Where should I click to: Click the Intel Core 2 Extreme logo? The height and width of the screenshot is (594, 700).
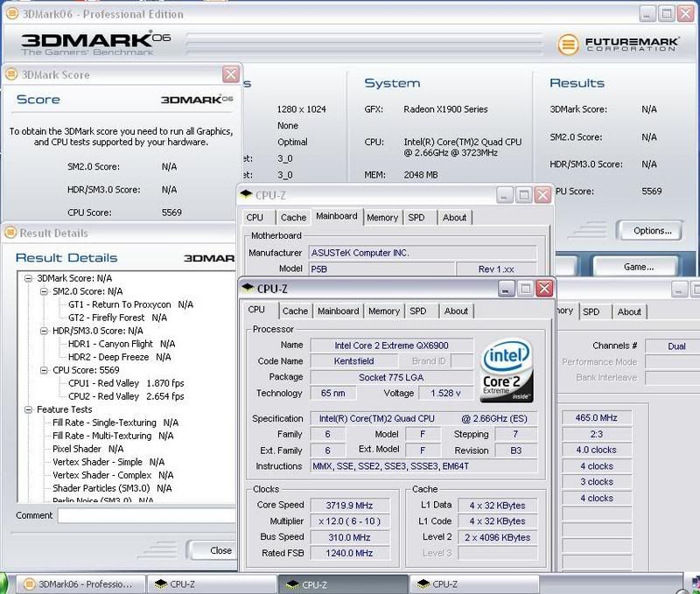point(507,369)
